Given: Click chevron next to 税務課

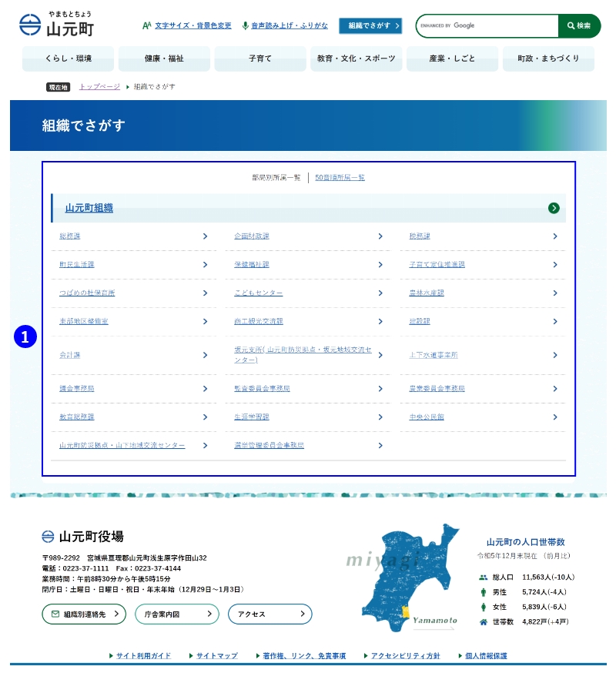Looking at the screenshot, I should pos(555,236).
